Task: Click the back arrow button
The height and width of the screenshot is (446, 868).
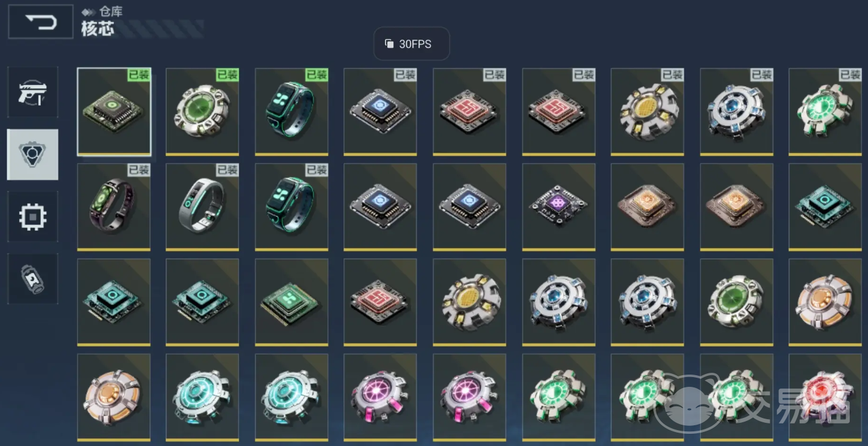Action: [41, 22]
